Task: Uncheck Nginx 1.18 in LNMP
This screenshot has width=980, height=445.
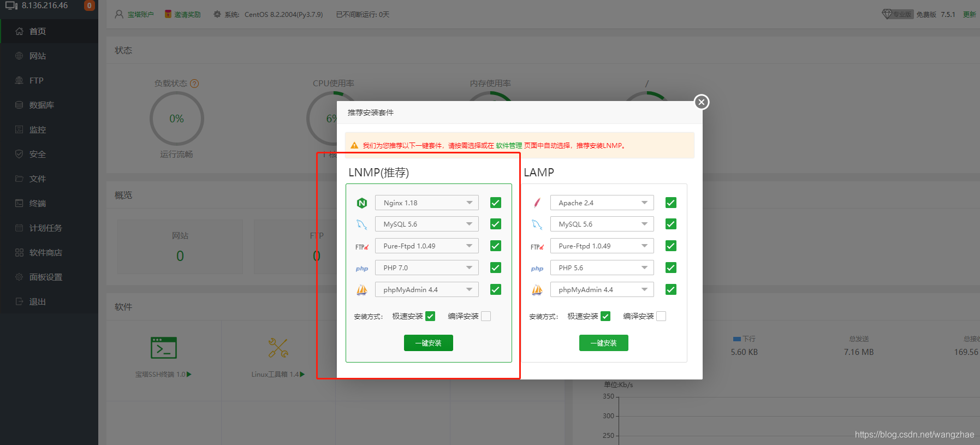Action: click(496, 203)
